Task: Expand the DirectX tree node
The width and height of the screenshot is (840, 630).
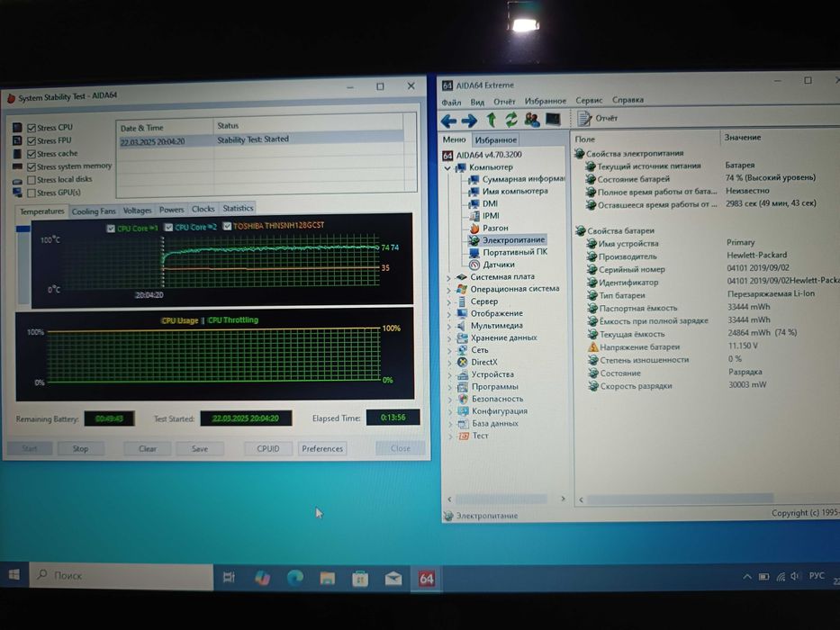Action: [449, 364]
